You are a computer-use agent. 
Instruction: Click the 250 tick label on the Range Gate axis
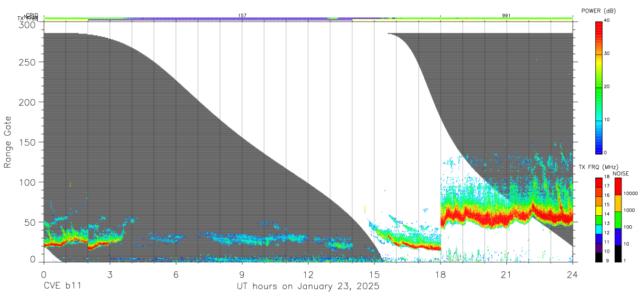28,62
